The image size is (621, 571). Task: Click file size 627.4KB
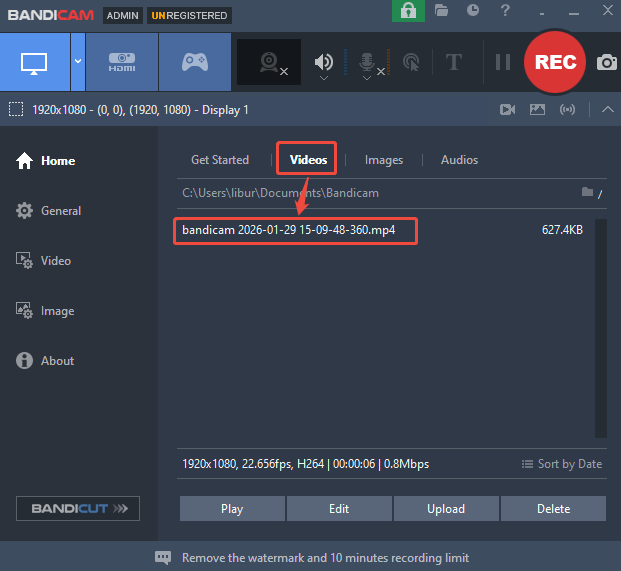pos(562,230)
